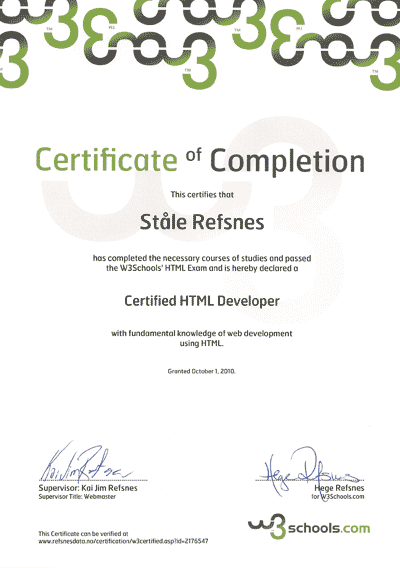Viewport: 400px width, 568px height.
Task: Click the line 'has completed the necessary courses'
Action: click(202, 258)
